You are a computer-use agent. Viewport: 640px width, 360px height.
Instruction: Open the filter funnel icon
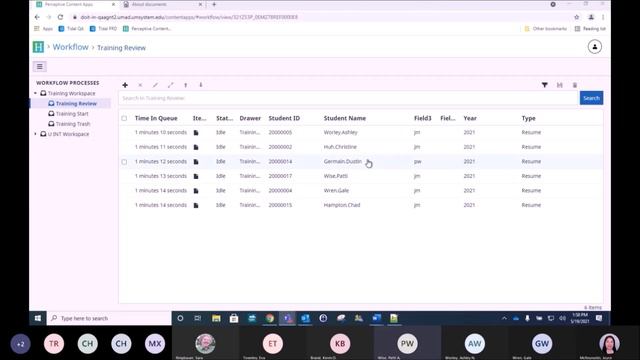pos(544,85)
